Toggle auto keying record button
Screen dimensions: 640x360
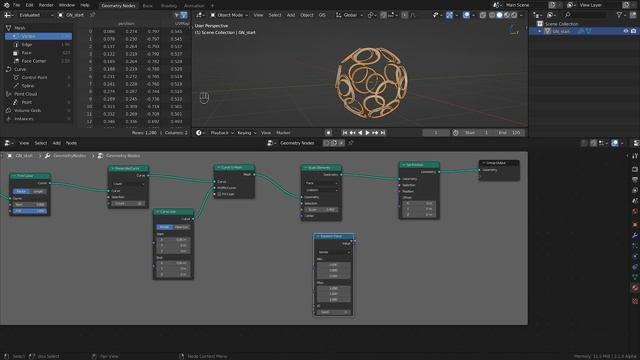328,133
